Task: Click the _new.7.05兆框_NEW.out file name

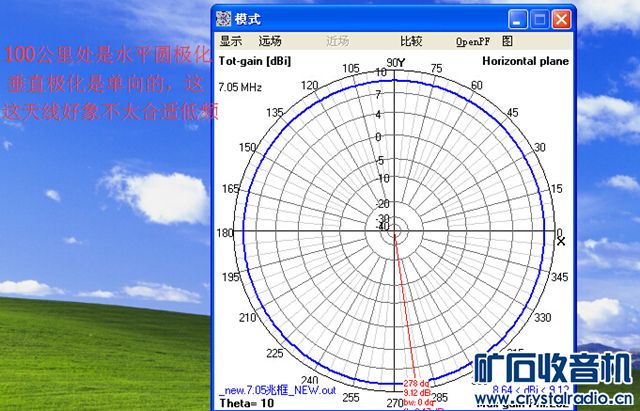Action: (278, 390)
